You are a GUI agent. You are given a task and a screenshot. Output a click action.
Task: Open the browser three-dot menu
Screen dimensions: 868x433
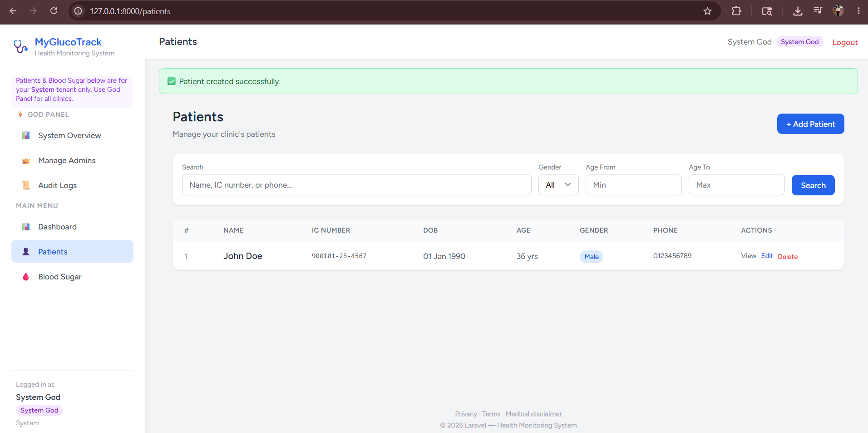pos(858,11)
